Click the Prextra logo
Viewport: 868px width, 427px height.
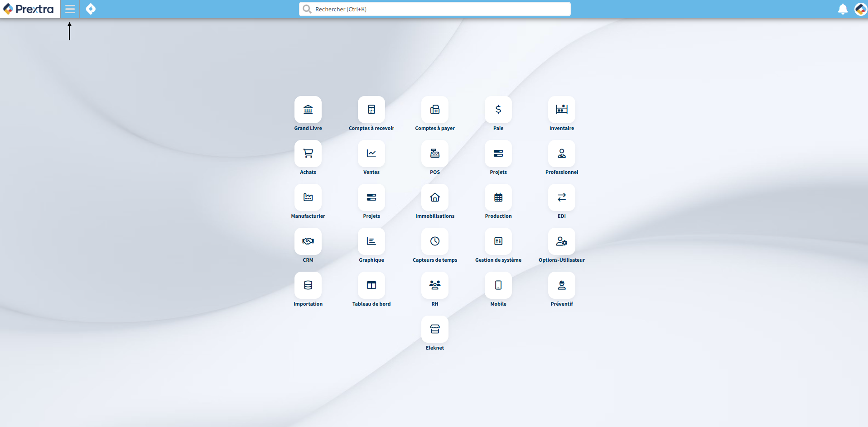29,9
